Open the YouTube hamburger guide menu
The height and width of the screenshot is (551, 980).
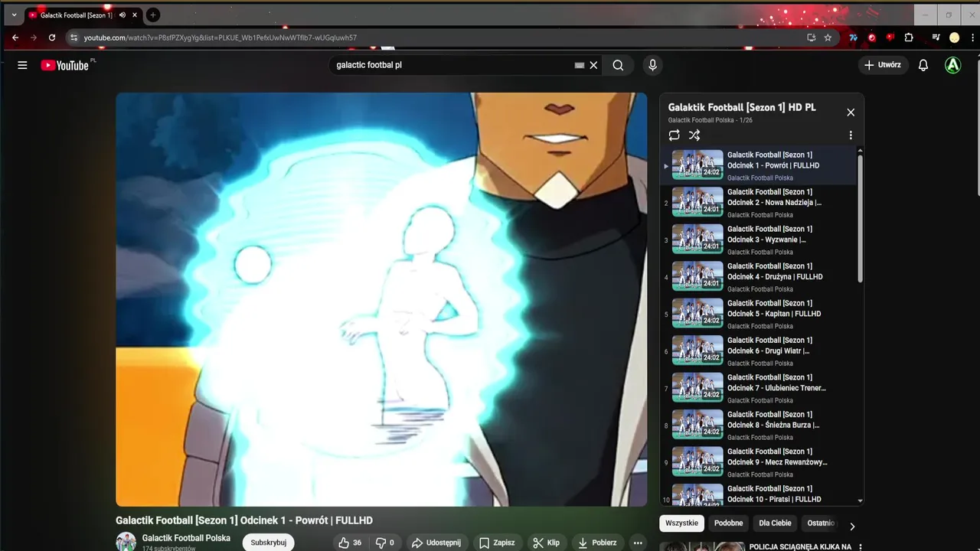coord(22,65)
